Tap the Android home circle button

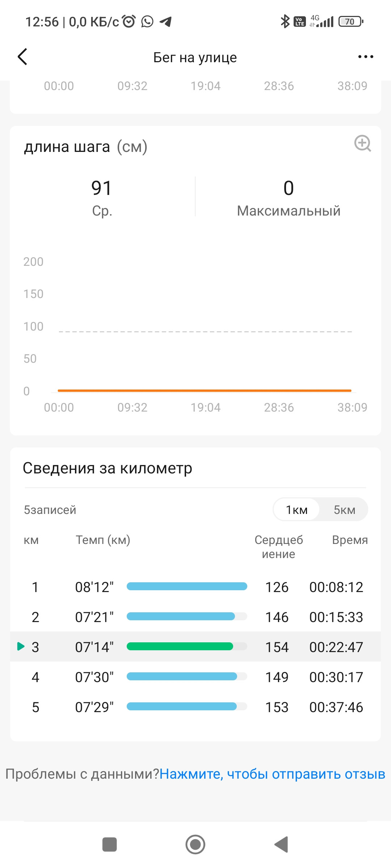tap(195, 844)
